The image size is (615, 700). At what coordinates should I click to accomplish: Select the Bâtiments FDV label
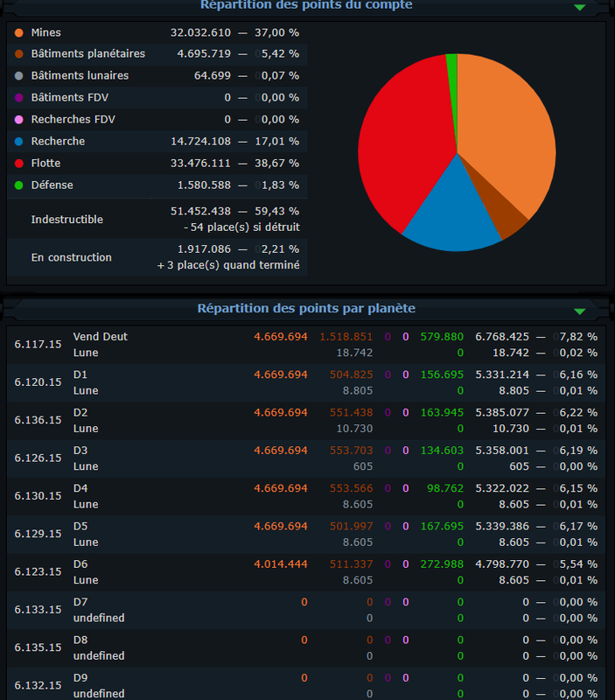70,98
